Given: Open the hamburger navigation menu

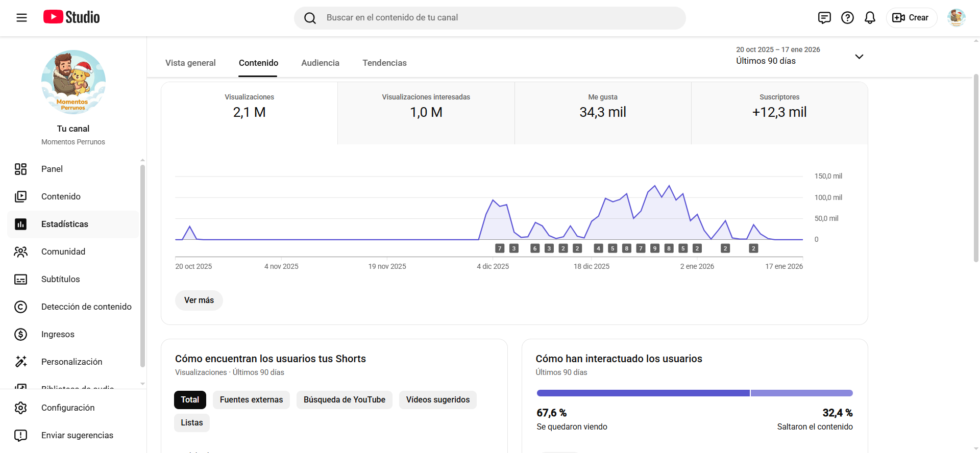Looking at the screenshot, I should tap(21, 18).
